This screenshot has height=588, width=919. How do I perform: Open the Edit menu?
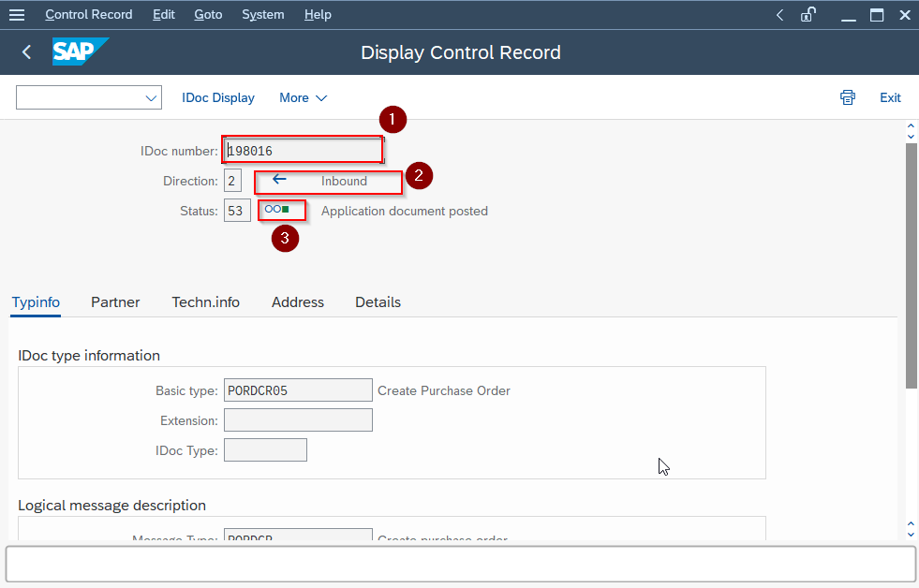pyautogui.click(x=164, y=15)
